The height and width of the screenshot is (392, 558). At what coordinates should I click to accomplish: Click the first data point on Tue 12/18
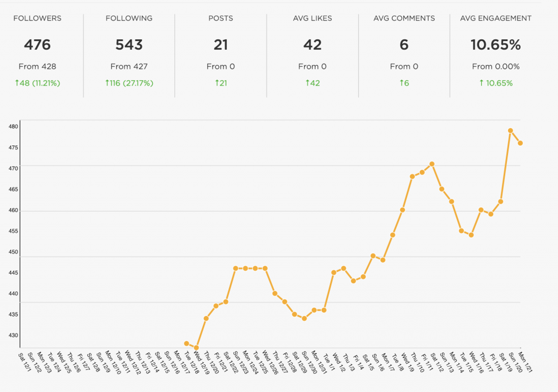pos(187,344)
